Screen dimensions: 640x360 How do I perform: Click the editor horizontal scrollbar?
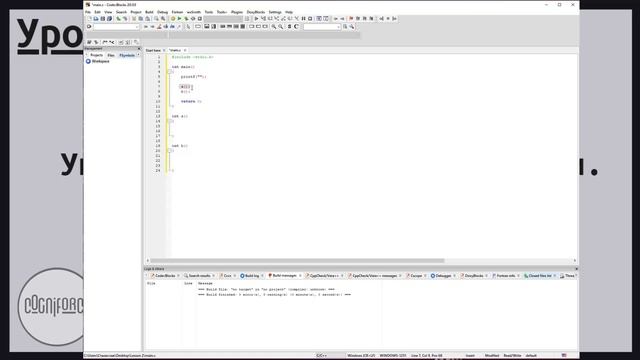297,260
